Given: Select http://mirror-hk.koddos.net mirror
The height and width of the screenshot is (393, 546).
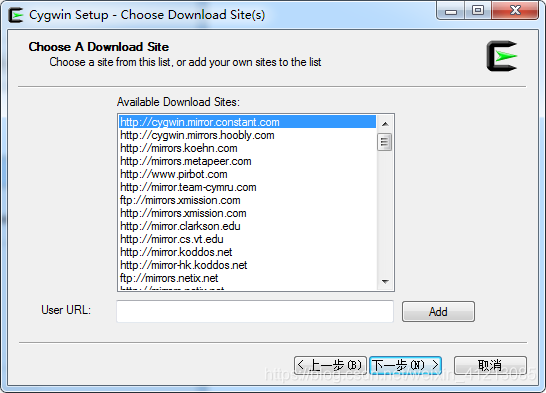Looking at the screenshot, I should pyautogui.click(x=248, y=265).
